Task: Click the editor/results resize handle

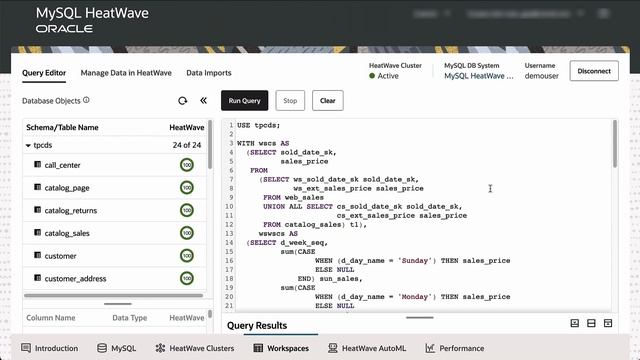Action: pos(420,317)
